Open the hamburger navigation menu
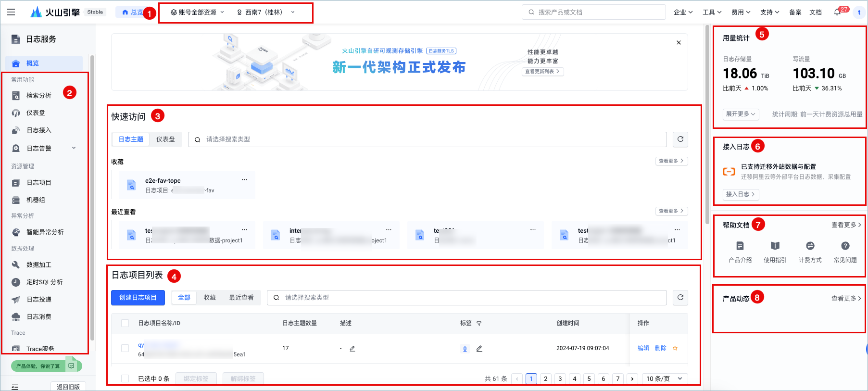Image resolution: width=868 pixels, height=391 pixels. (x=11, y=12)
